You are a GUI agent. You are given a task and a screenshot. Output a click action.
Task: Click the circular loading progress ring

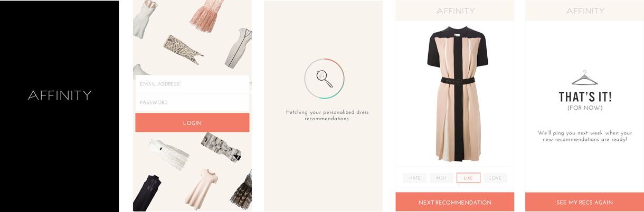(x=324, y=79)
